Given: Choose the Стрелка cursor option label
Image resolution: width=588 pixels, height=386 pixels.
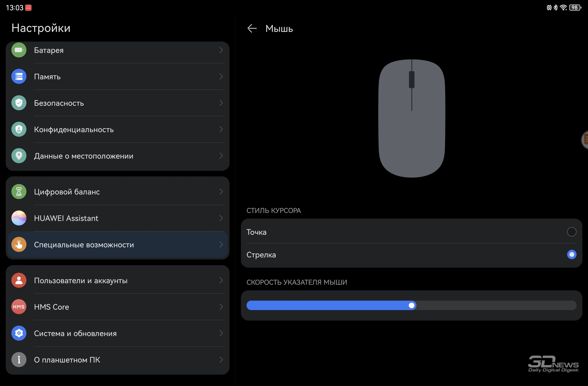Looking at the screenshot, I should (x=261, y=255).
